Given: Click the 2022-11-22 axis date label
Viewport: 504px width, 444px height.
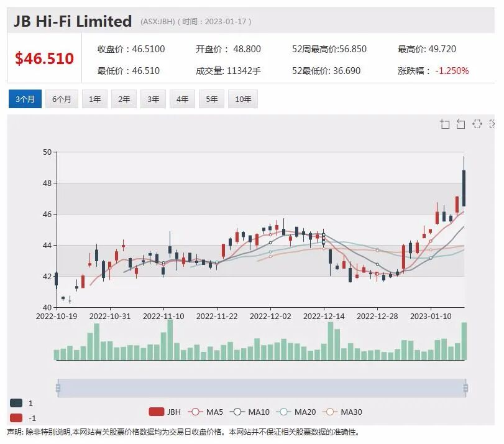Looking at the screenshot, I should [217, 317].
